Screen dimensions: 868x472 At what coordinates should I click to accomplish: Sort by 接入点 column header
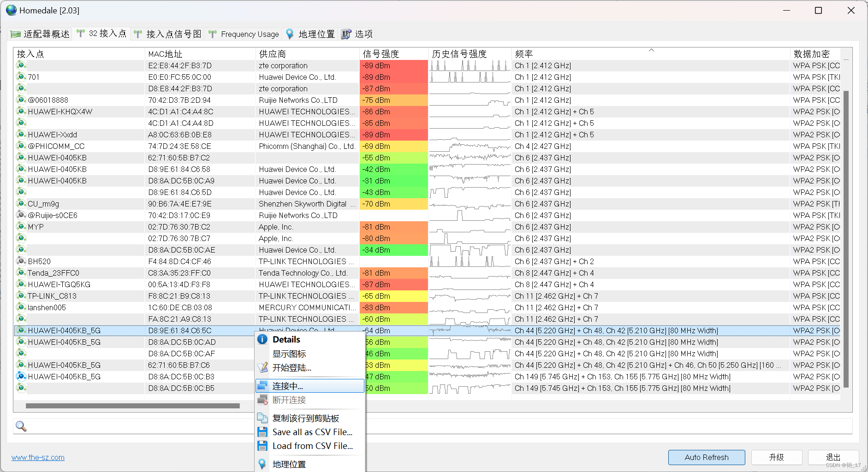[x=79, y=54]
